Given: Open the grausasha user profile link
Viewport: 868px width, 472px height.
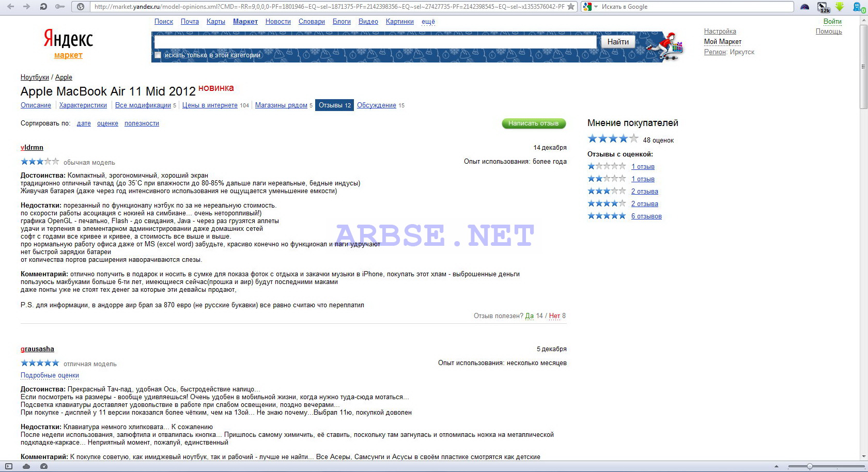Looking at the screenshot, I should (x=37, y=349).
